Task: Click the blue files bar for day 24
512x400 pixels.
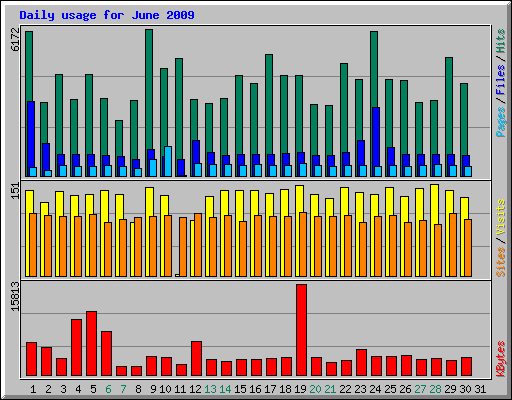Action: click(x=376, y=137)
